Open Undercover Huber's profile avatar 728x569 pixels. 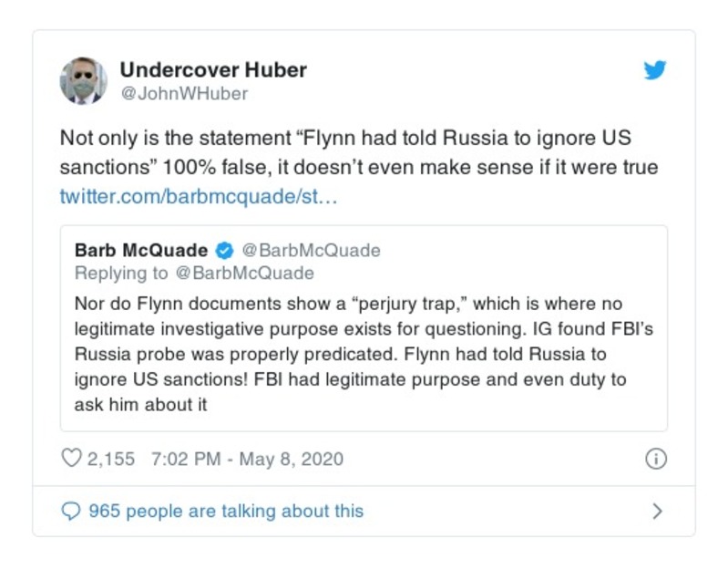click(x=84, y=81)
